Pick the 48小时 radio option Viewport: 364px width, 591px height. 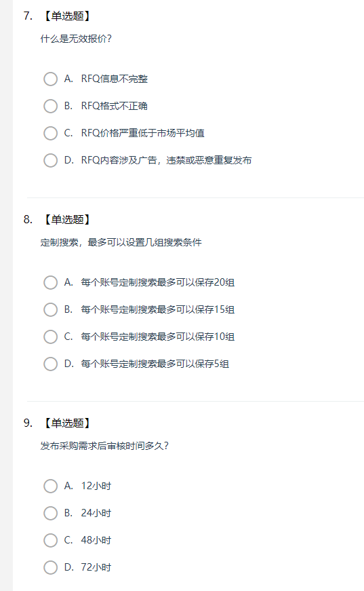coord(50,541)
